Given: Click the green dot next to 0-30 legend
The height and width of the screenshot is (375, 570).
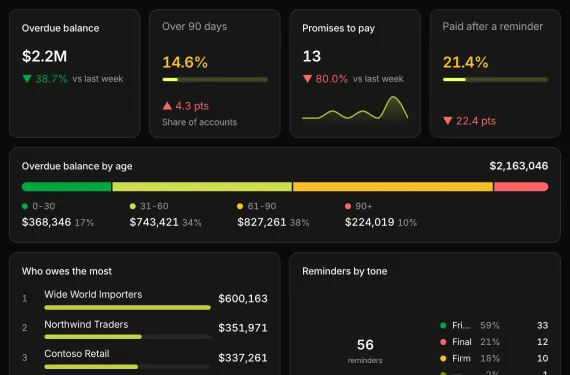Looking at the screenshot, I should pyautogui.click(x=25, y=206).
